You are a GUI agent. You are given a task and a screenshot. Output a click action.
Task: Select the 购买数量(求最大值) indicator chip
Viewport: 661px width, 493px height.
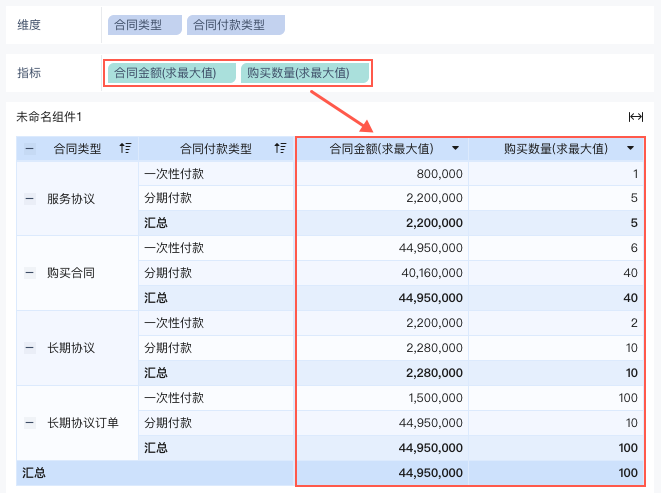pyautogui.click(x=305, y=73)
